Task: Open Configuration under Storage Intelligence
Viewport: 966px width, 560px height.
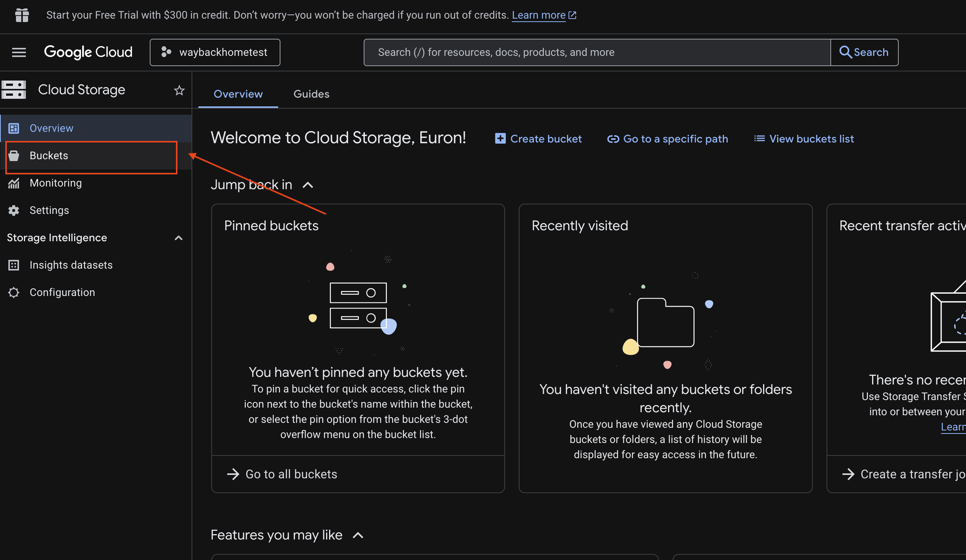Action: [x=62, y=293]
